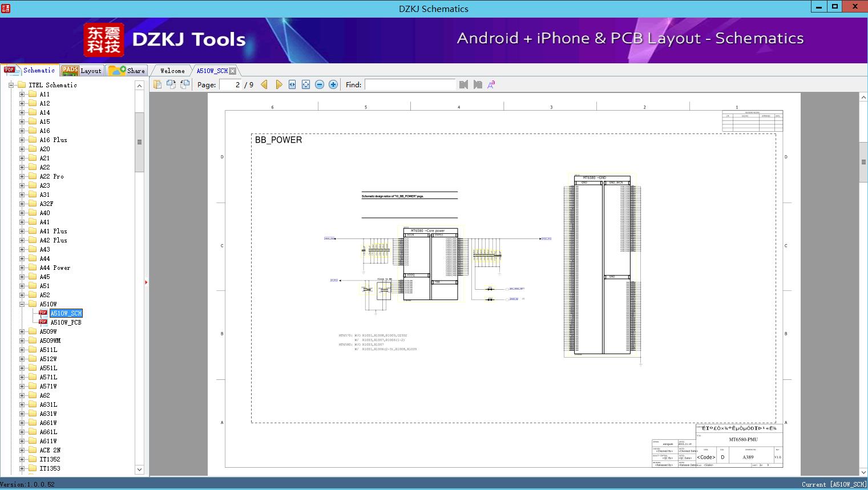Close the A510W_SCH tab
868x490 pixels.
[232, 71]
